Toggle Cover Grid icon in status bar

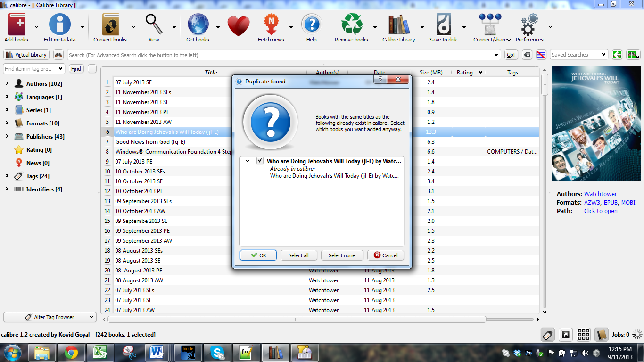[x=583, y=335]
